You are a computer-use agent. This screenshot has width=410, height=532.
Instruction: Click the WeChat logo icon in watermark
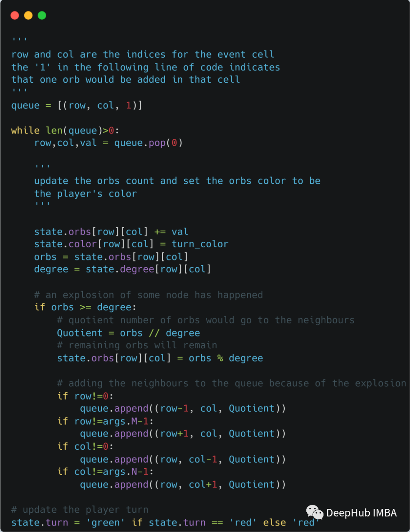click(x=315, y=512)
